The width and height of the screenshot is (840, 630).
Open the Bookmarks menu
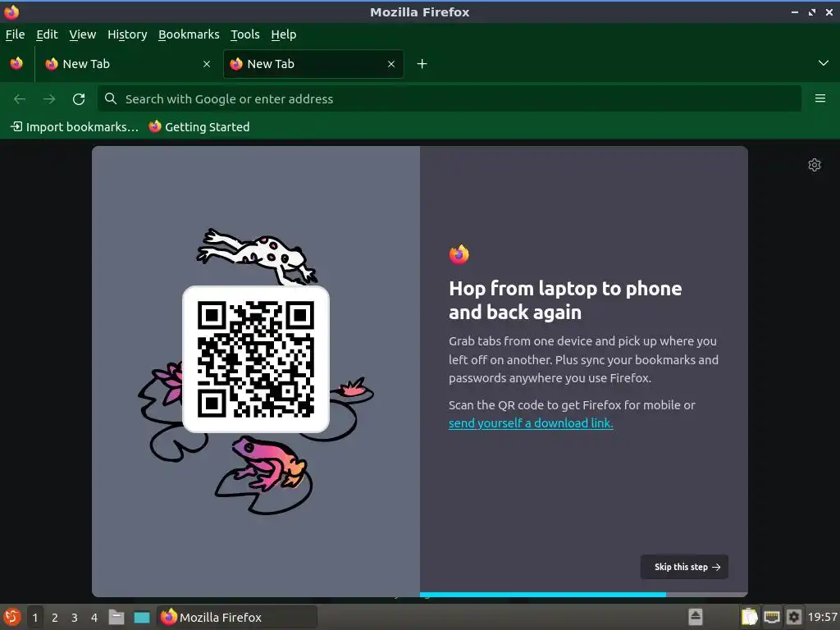(189, 34)
